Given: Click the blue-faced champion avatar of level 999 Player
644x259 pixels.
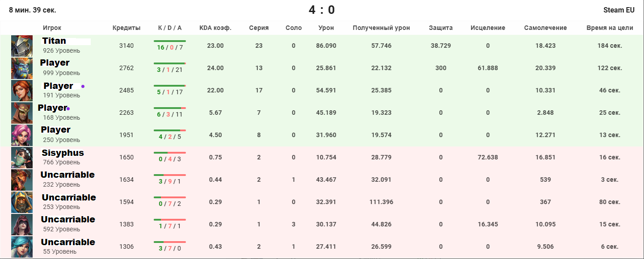Looking at the screenshot, I should coord(22,68).
